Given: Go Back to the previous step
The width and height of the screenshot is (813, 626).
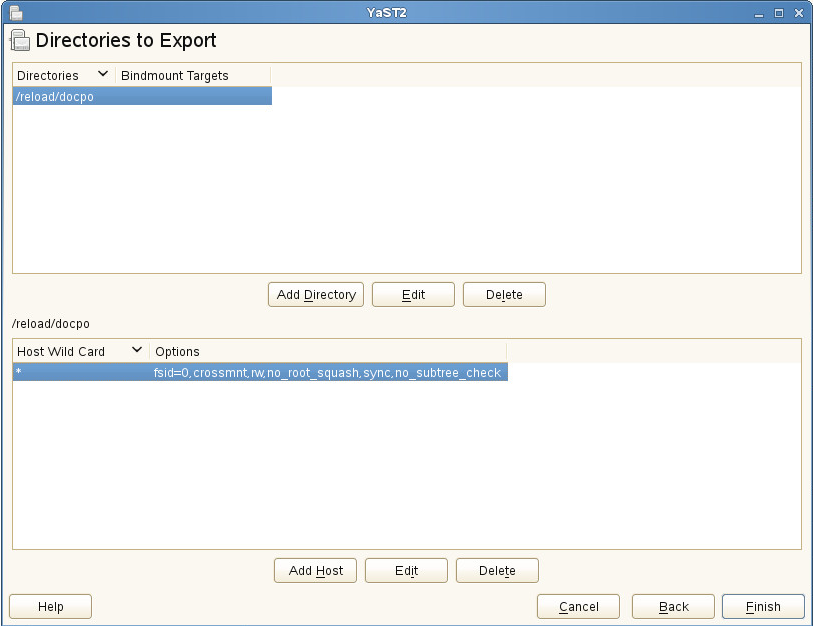Looking at the screenshot, I should tap(673, 607).
